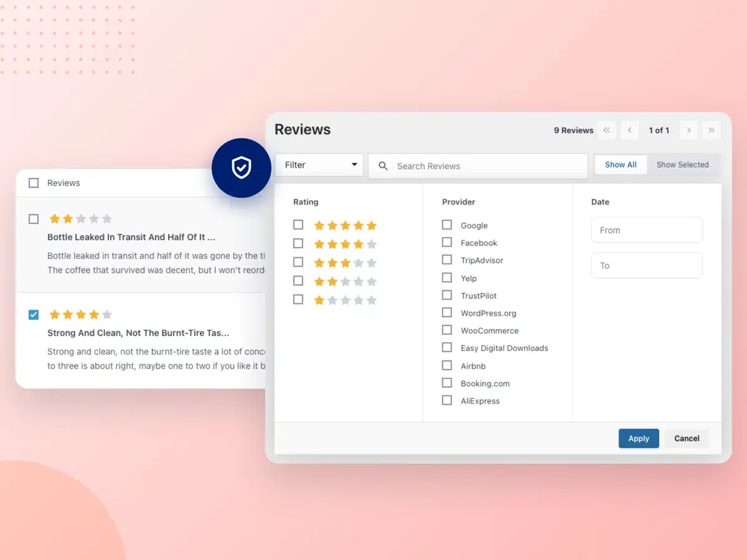The height and width of the screenshot is (560, 747).
Task: Tick the 1-star rating checkbox
Action: (x=298, y=299)
